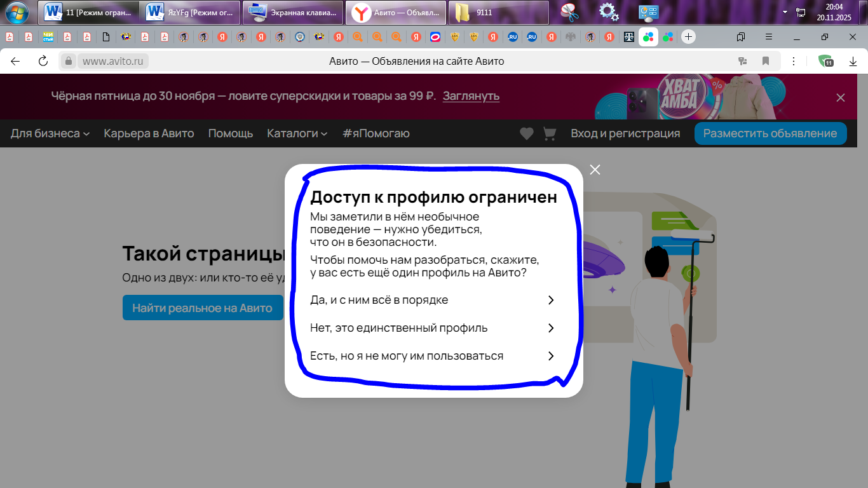The height and width of the screenshot is (488, 868).
Task: Click the padlock icon in the address bar
Action: 68,61
